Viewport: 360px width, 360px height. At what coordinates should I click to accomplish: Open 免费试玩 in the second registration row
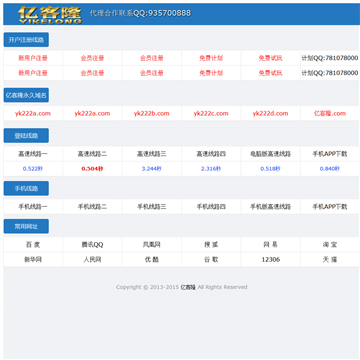270,73
